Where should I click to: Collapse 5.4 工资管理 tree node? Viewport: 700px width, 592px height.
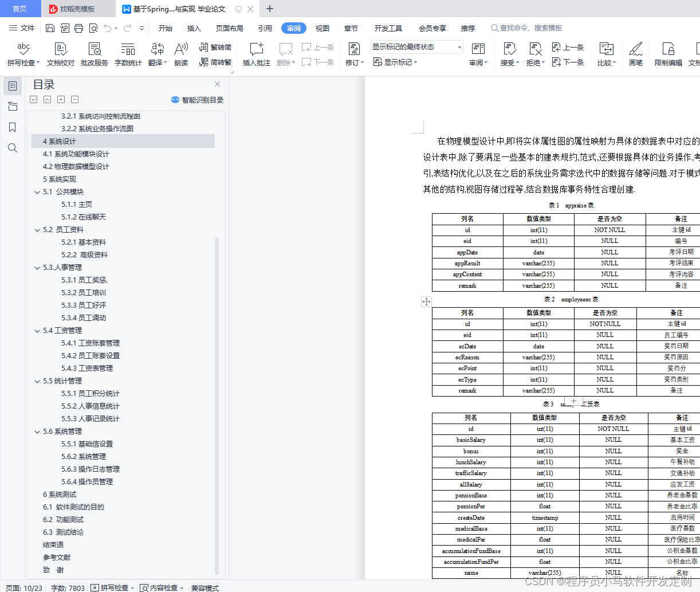37,331
